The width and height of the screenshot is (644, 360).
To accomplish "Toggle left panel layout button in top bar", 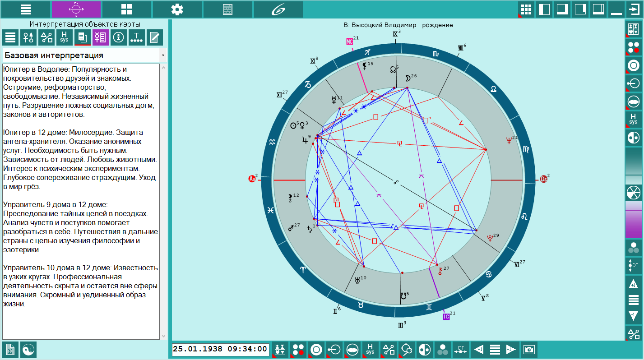I will (544, 9).
